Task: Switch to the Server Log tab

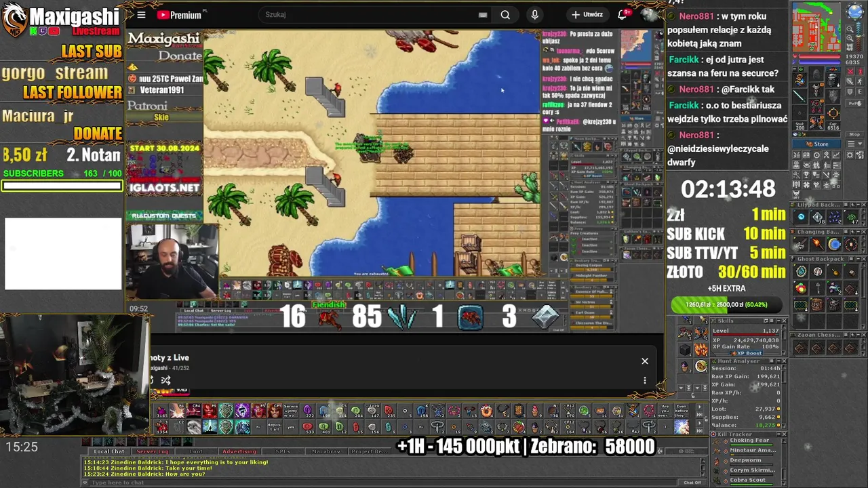Action: 153,451
